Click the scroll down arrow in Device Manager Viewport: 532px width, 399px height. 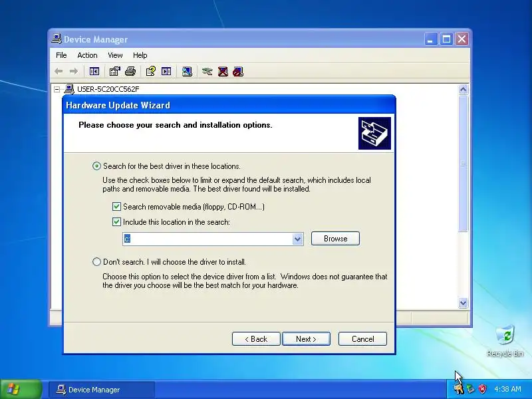tap(463, 303)
